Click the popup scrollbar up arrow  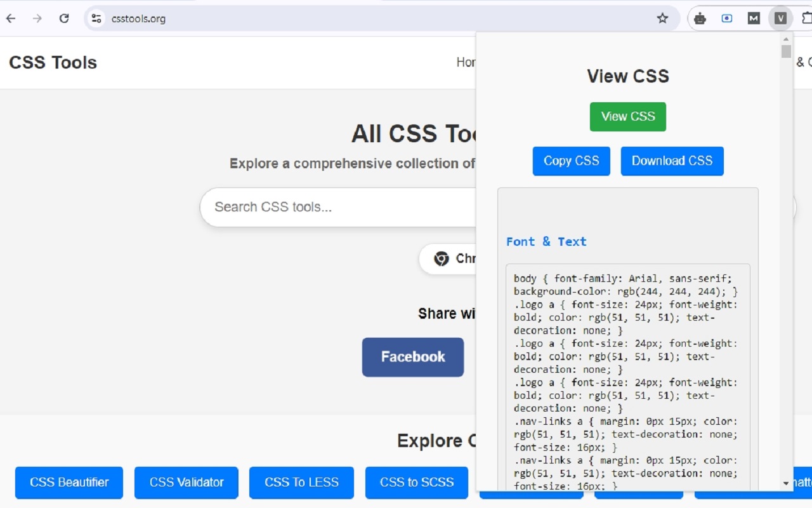point(786,38)
